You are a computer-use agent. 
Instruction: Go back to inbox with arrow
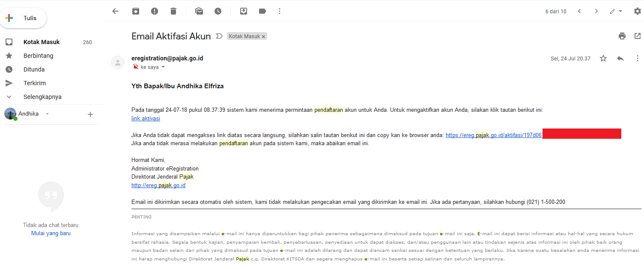pyautogui.click(x=115, y=11)
